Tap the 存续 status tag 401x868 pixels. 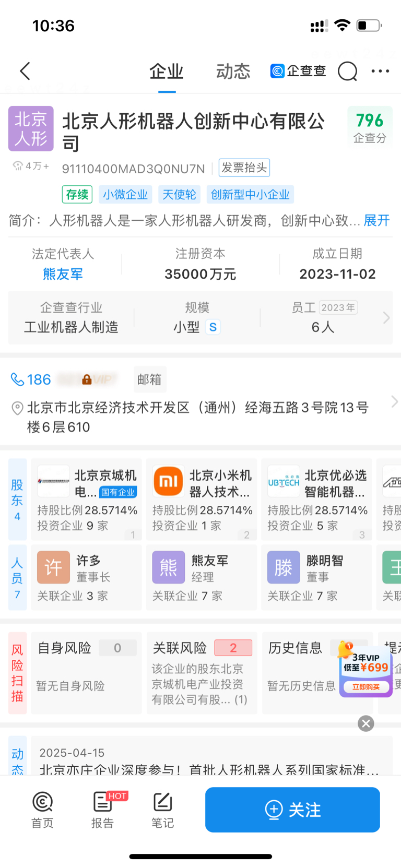[x=77, y=195]
